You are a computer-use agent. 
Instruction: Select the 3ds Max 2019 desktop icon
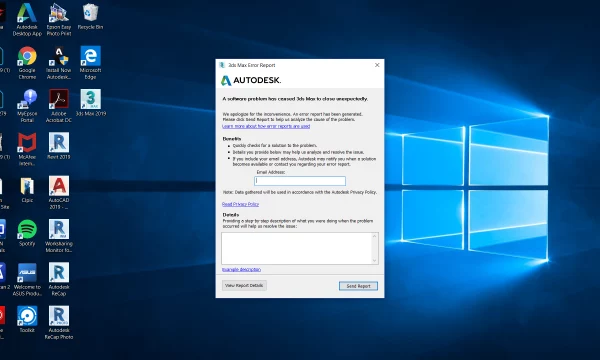coord(90,103)
